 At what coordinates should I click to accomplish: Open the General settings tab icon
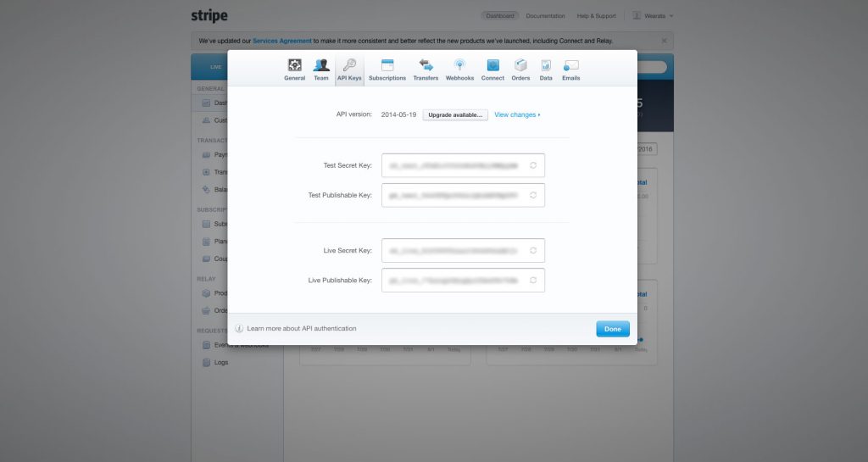[x=294, y=65]
